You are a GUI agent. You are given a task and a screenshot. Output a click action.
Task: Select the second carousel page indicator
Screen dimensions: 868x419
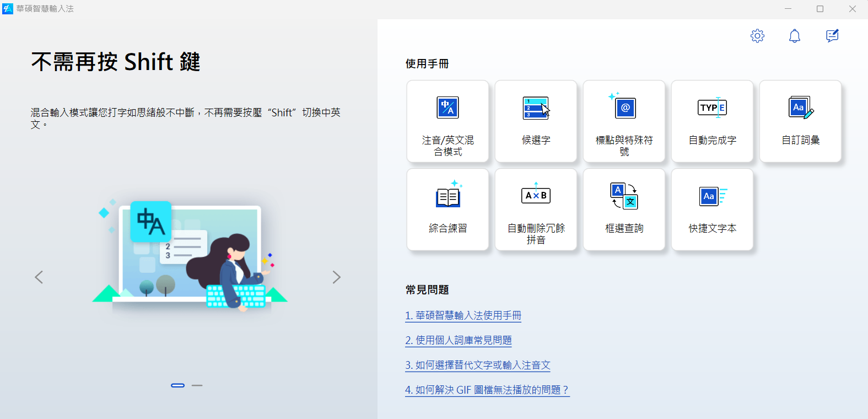point(197,385)
